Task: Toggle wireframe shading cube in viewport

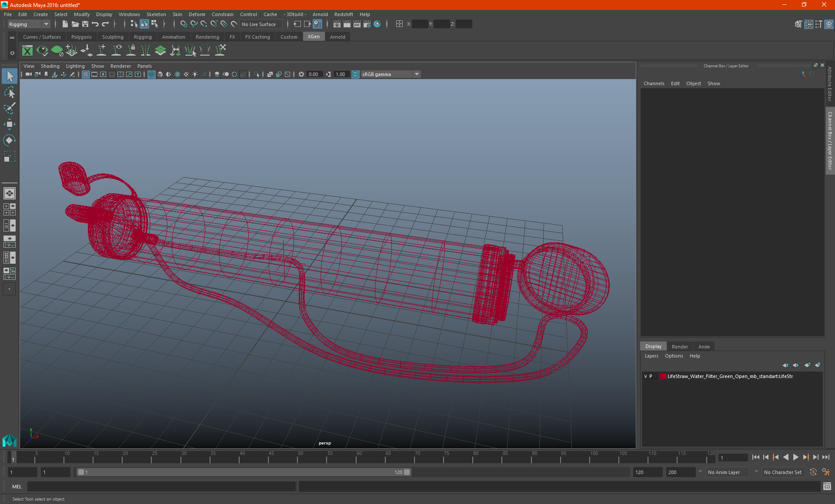Action: (151, 74)
